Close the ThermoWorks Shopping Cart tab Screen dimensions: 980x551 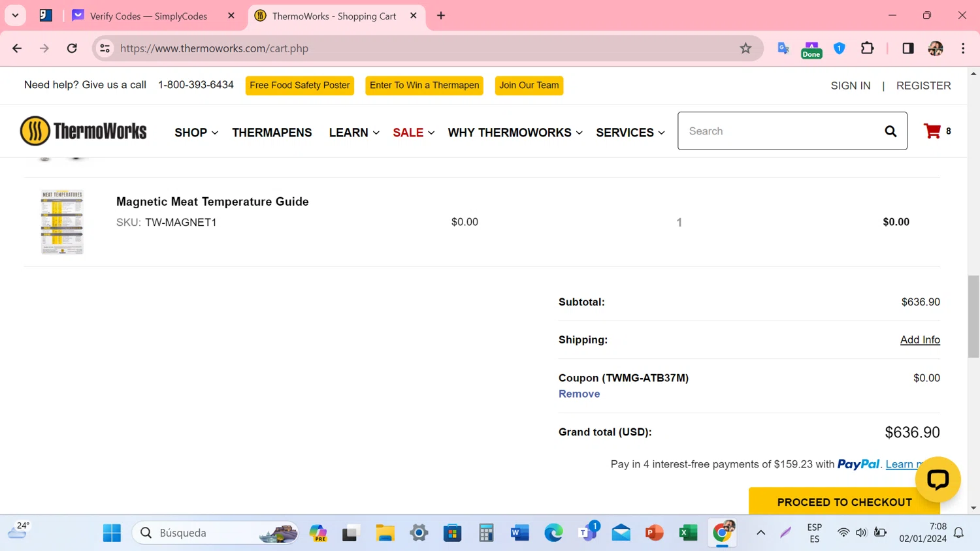tap(414, 16)
